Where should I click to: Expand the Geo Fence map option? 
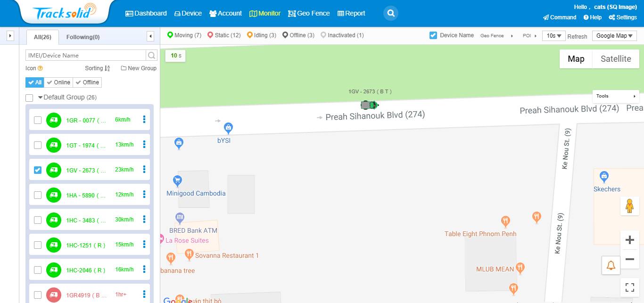pyautogui.click(x=497, y=36)
